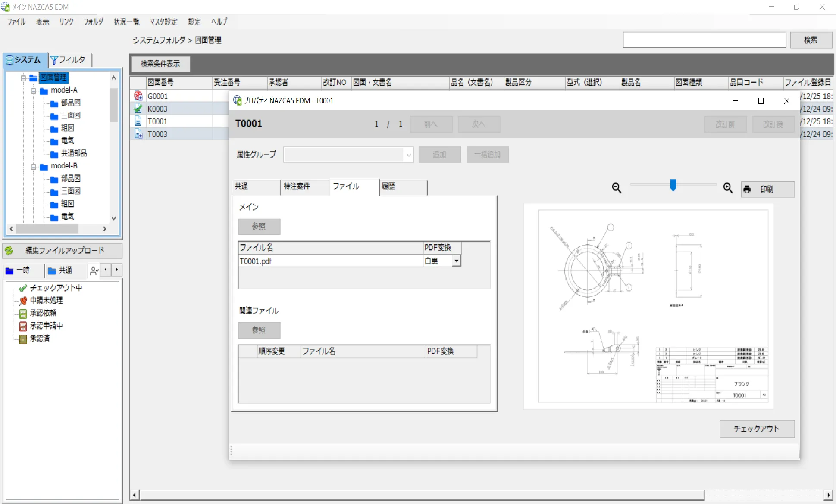The image size is (836, 504).
Task: Select the 三面図 folder under model-B
Action: pyautogui.click(x=71, y=191)
